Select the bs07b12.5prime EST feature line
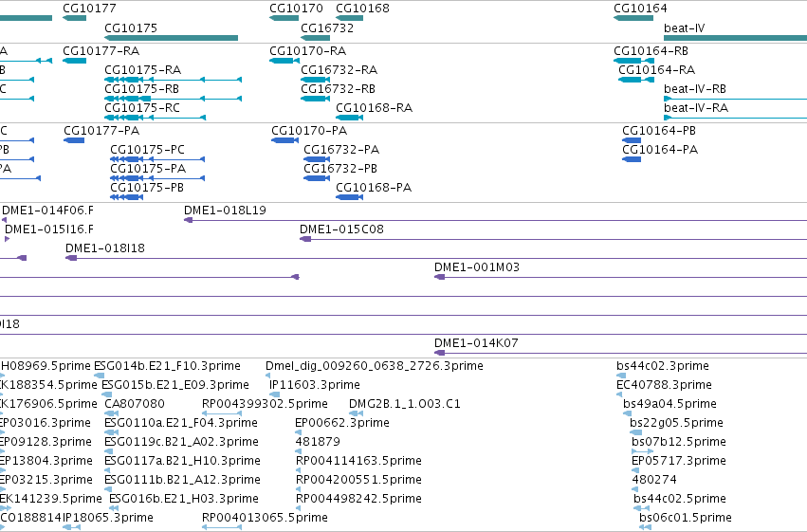Image resolution: width=807 pixels, height=532 pixels. pos(642,451)
